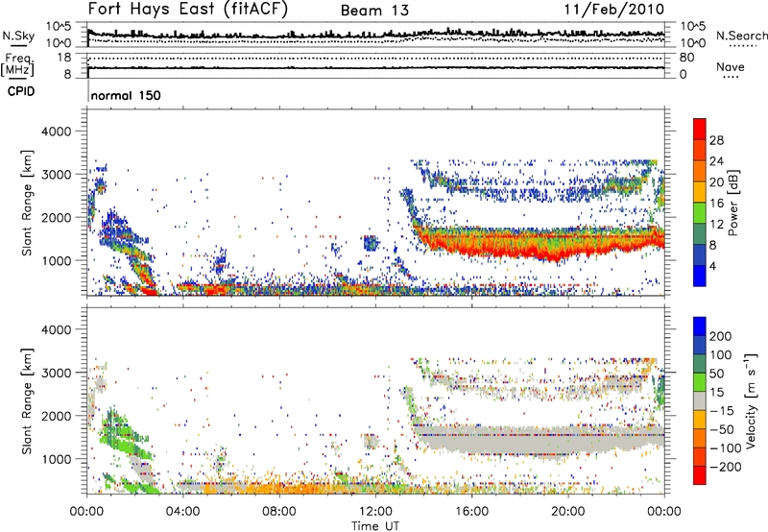Click the '20:00' time tick label
Screen dimensions: 768x532
click(567, 512)
